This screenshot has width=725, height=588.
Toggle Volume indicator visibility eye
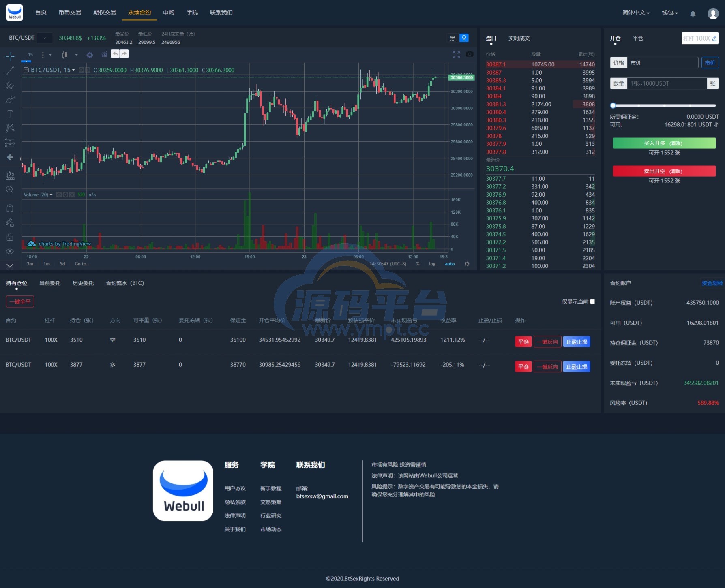coord(59,195)
